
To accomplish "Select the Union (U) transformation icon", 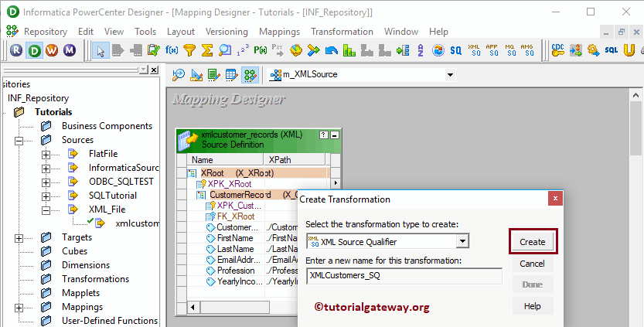I will coord(629,50).
